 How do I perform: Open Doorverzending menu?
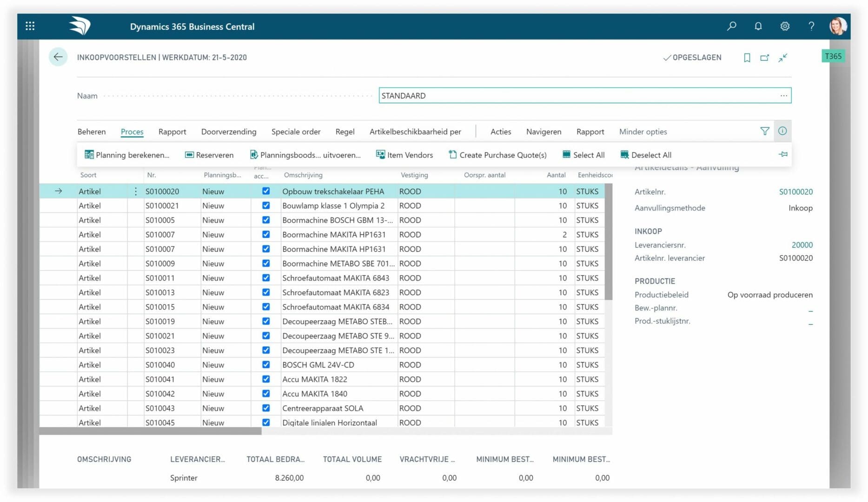click(x=229, y=132)
